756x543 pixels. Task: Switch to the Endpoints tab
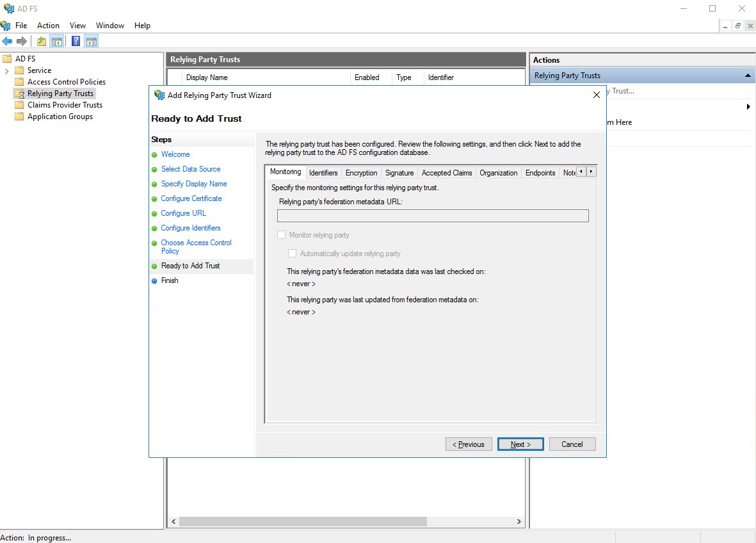tap(540, 173)
